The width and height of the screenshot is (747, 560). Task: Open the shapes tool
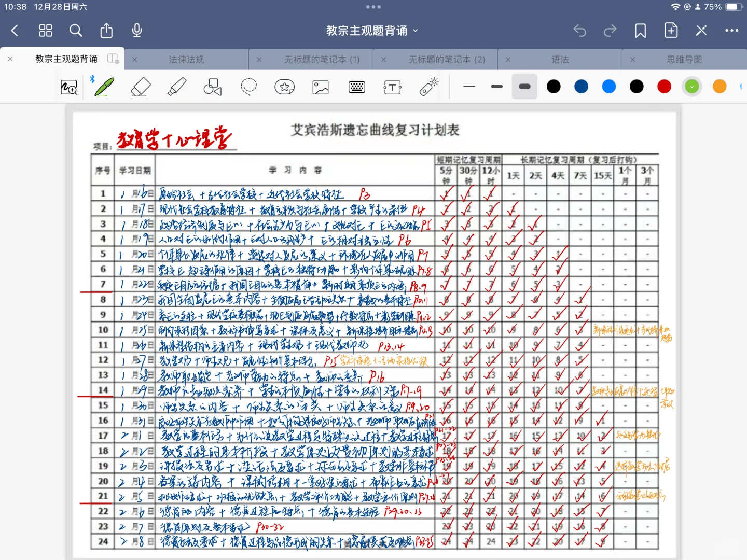212,87
